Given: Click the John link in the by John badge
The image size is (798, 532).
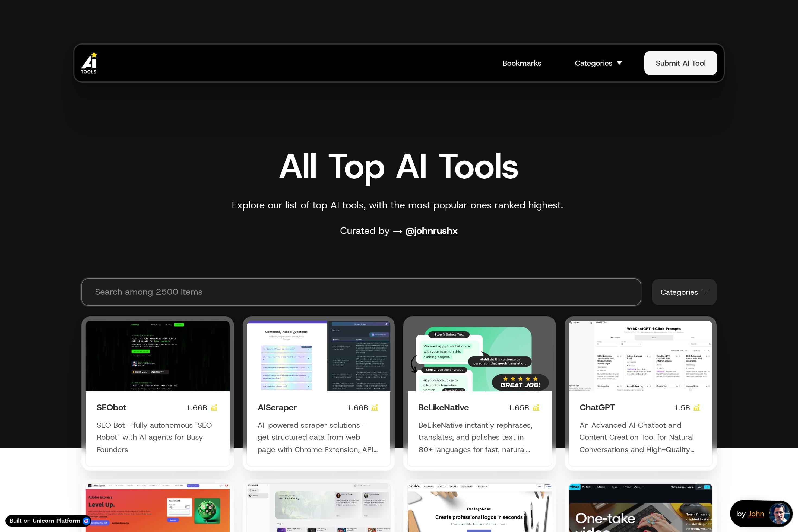Looking at the screenshot, I should point(756,514).
